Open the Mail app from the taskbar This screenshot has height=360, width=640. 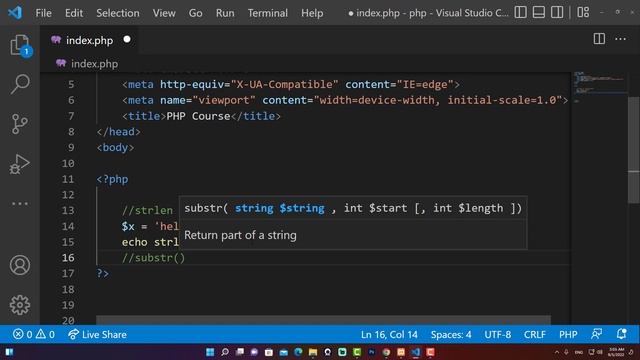(x=283, y=352)
